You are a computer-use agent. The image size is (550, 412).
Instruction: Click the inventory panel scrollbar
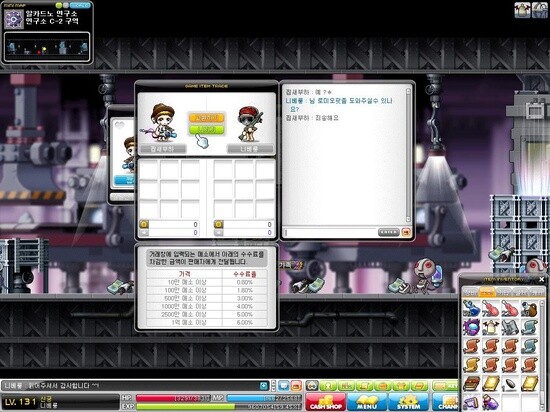coord(543,354)
